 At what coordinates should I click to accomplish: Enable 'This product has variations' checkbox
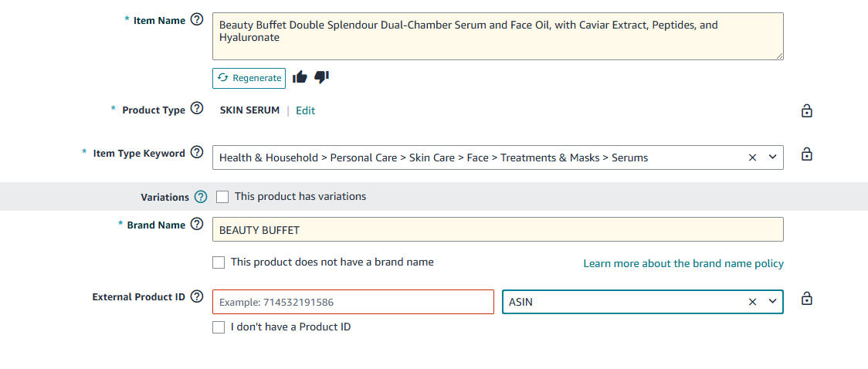222,197
